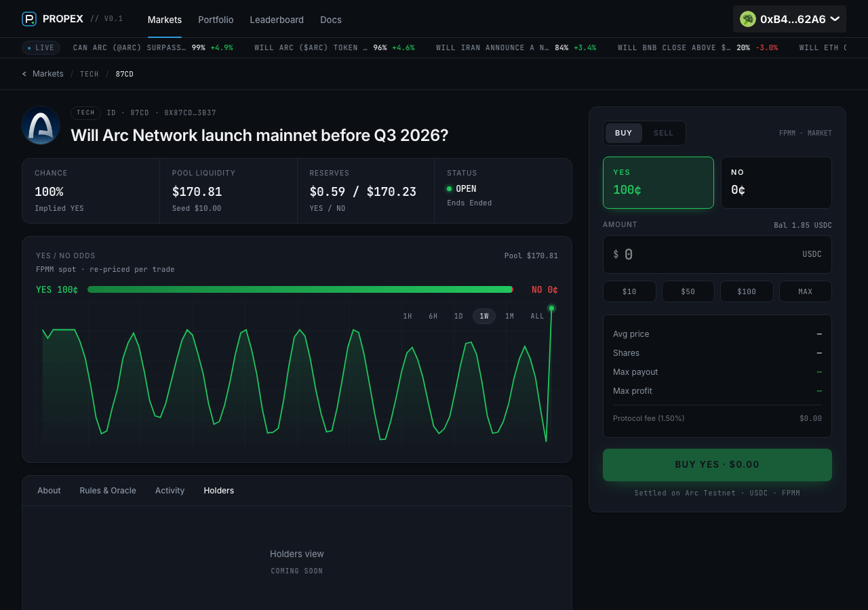Open the Markets nav tab
Viewport: 868px width, 610px height.
165,20
